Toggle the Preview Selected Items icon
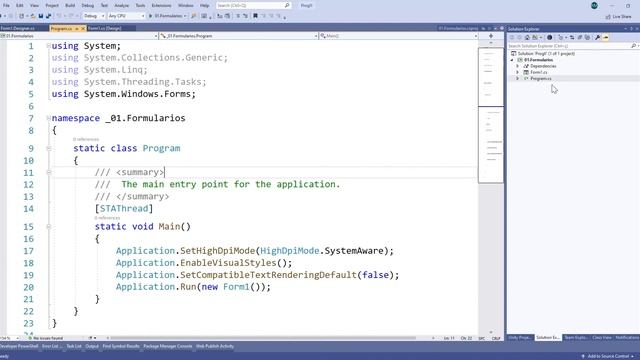 [605, 37]
